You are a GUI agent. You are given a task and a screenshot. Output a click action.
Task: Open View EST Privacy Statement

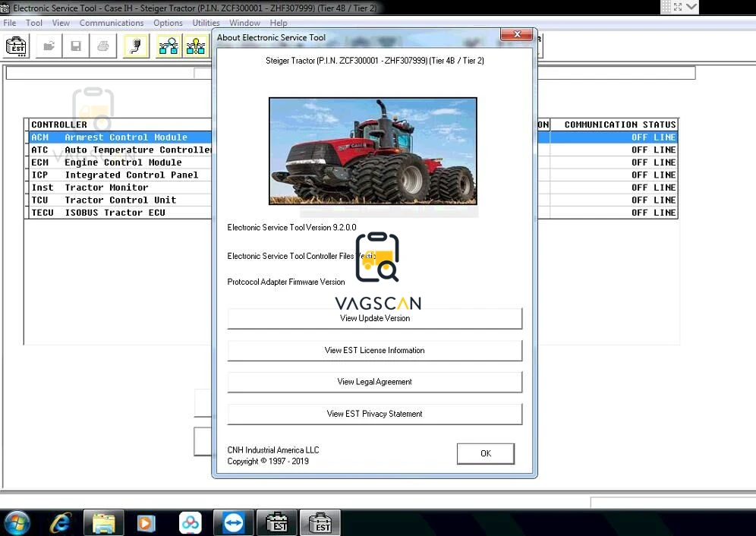pyautogui.click(x=375, y=414)
